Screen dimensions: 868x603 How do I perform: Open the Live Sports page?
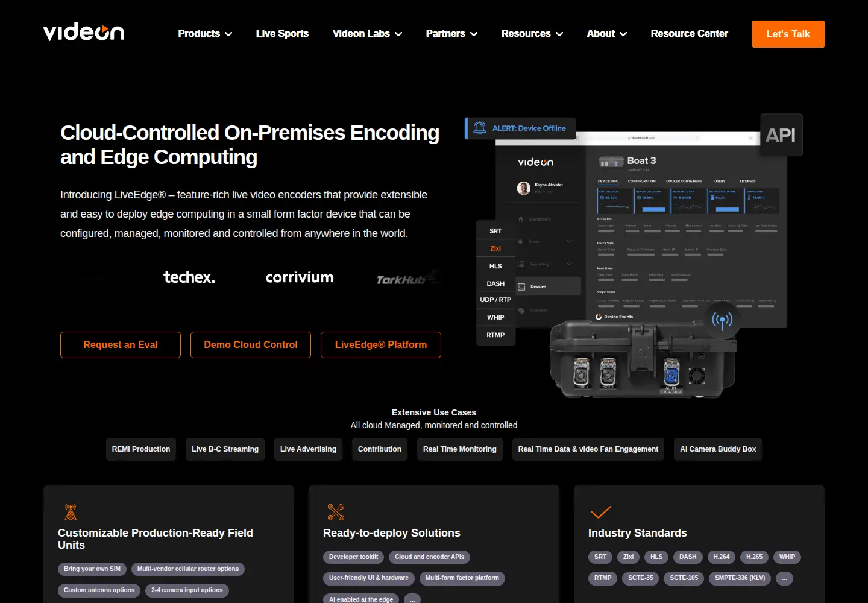[282, 34]
